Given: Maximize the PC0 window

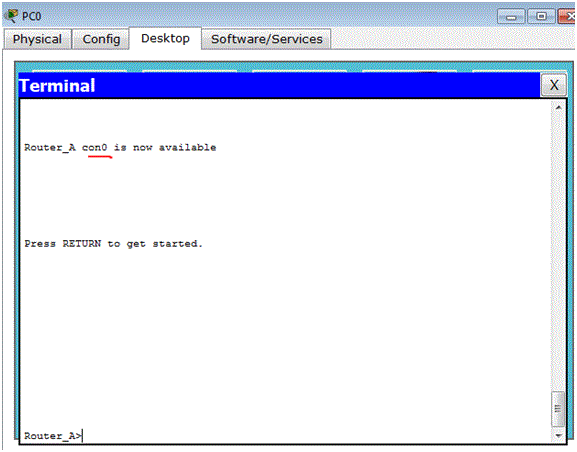Looking at the screenshot, I should point(541,17).
